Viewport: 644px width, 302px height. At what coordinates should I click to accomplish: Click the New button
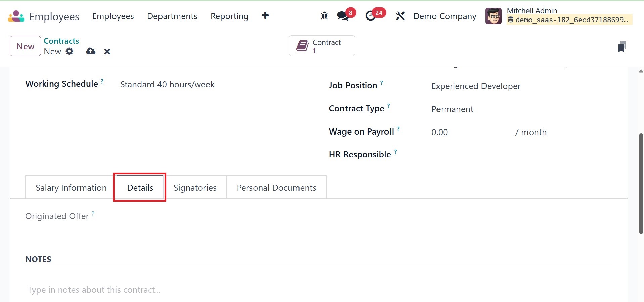(25, 46)
